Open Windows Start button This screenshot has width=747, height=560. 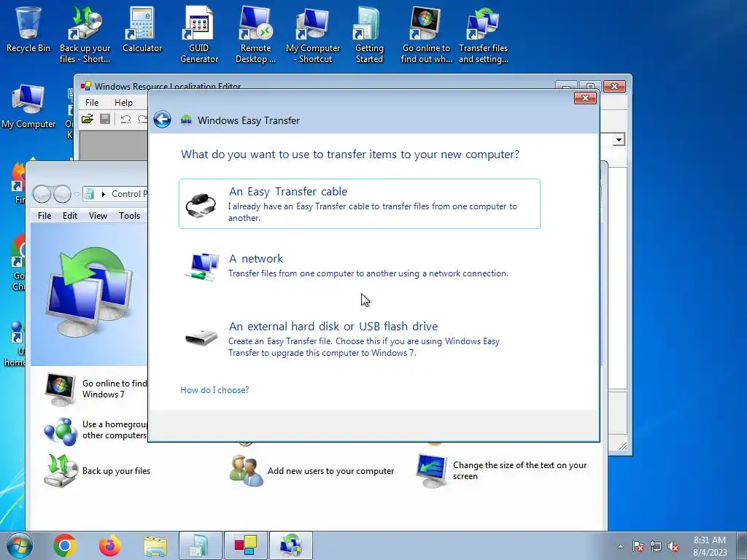20,545
